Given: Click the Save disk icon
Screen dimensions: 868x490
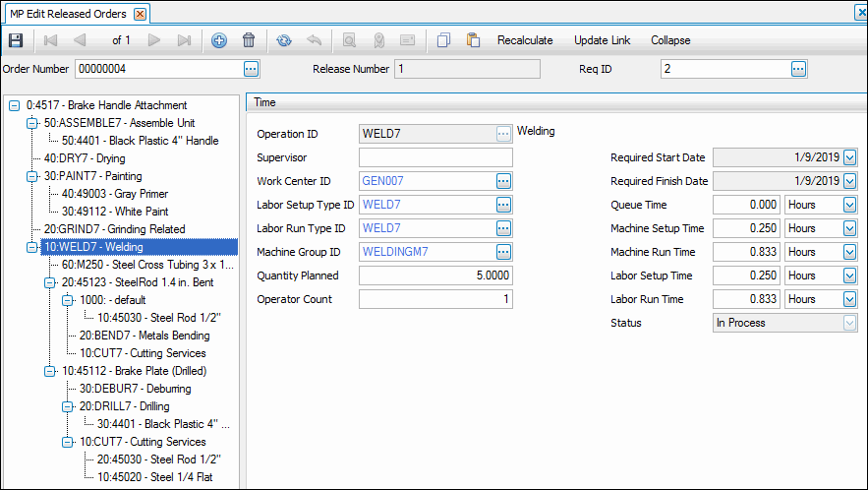Looking at the screenshot, I should click(x=16, y=40).
